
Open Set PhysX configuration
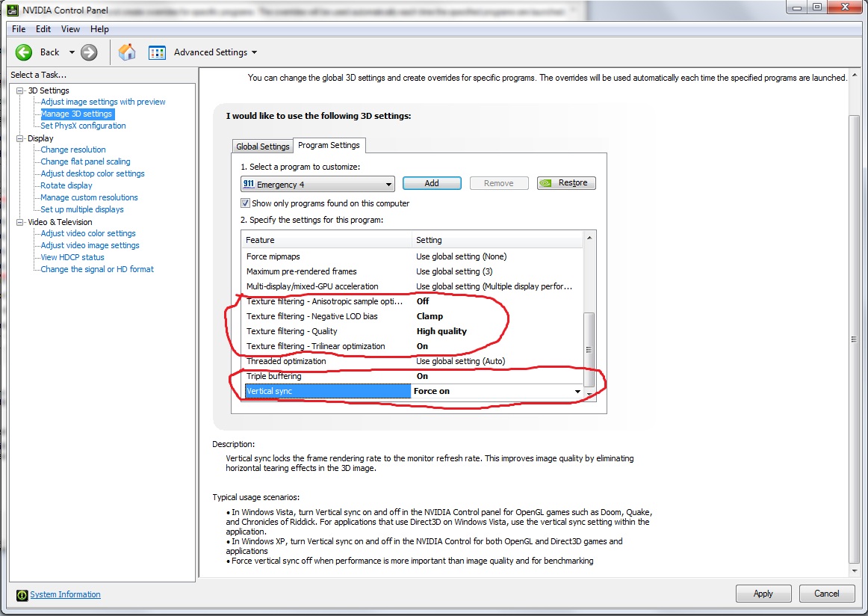click(x=83, y=126)
